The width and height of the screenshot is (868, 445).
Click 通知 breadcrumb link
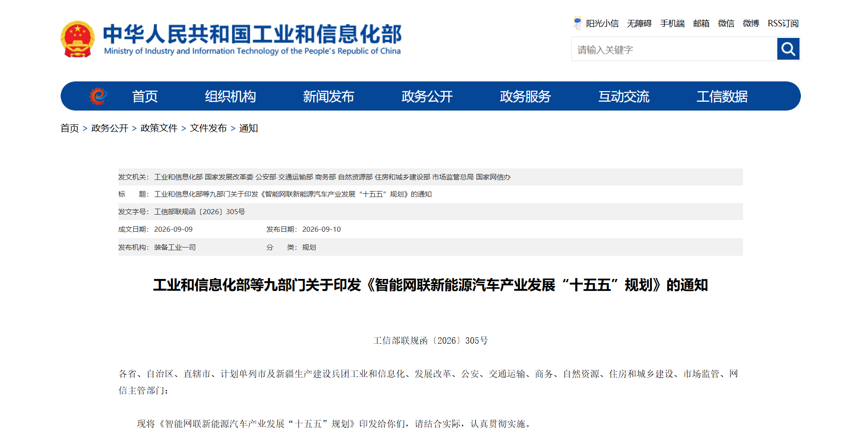(x=248, y=128)
